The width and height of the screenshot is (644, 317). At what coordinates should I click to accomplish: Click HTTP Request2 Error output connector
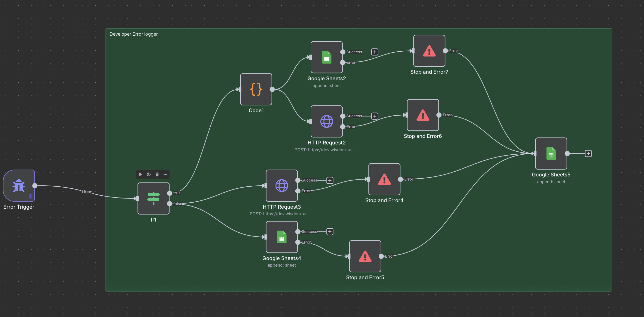click(x=343, y=127)
